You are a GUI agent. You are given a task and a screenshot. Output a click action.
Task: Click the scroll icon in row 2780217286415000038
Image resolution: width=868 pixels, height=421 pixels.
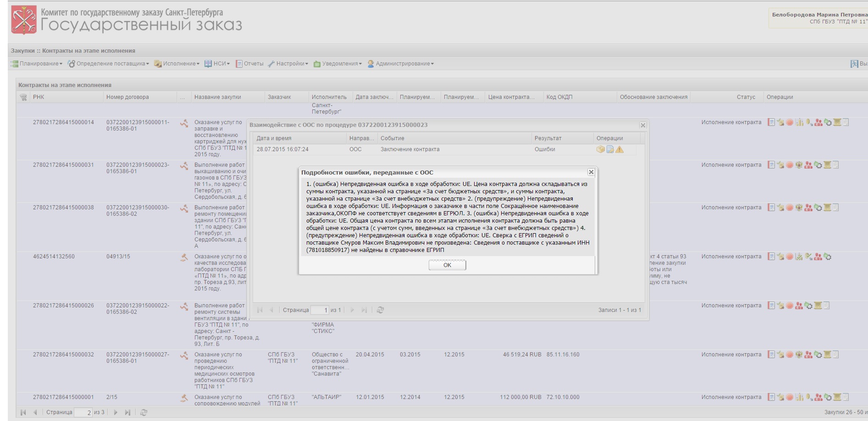click(x=827, y=208)
